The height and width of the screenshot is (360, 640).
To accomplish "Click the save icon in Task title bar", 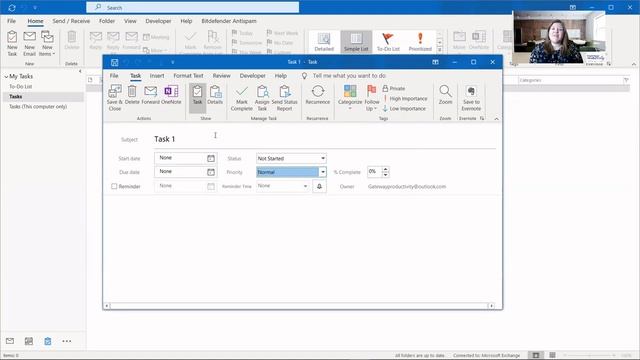I will click(x=114, y=62).
